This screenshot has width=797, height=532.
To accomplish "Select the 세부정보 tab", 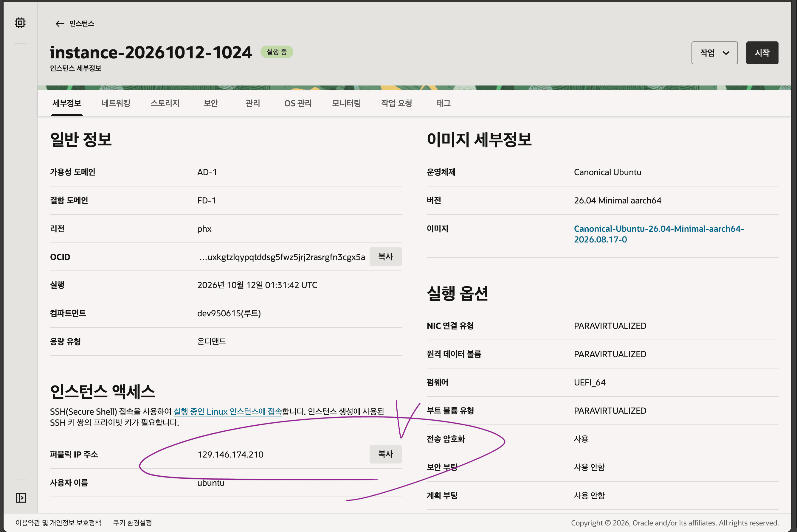I will pos(67,103).
